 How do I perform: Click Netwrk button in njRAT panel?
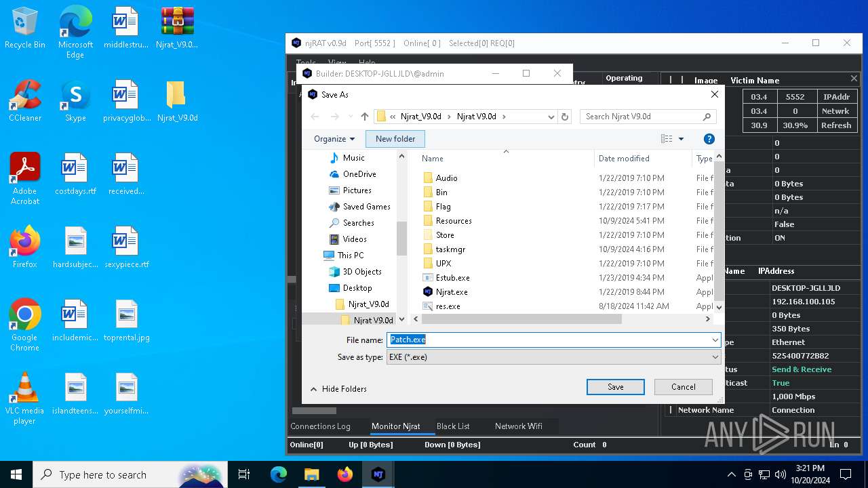coord(836,111)
